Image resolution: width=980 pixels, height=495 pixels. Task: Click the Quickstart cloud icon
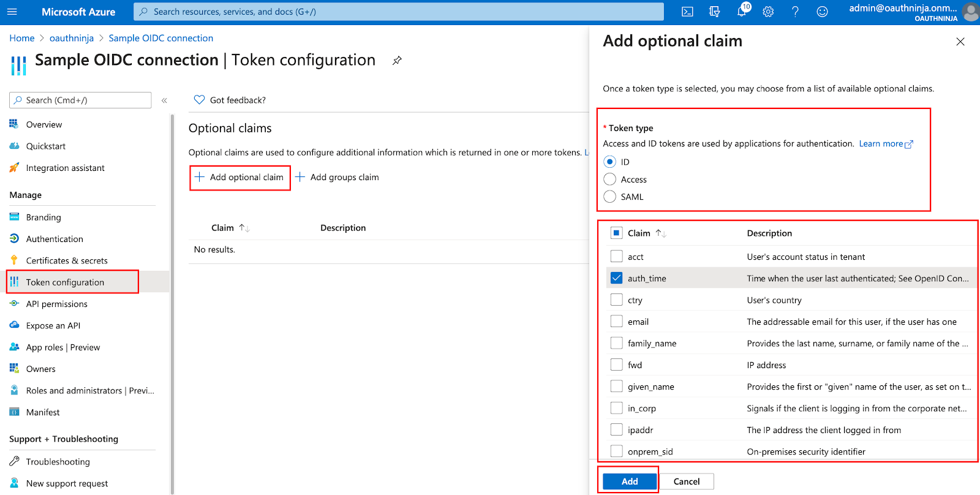pos(14,146)
